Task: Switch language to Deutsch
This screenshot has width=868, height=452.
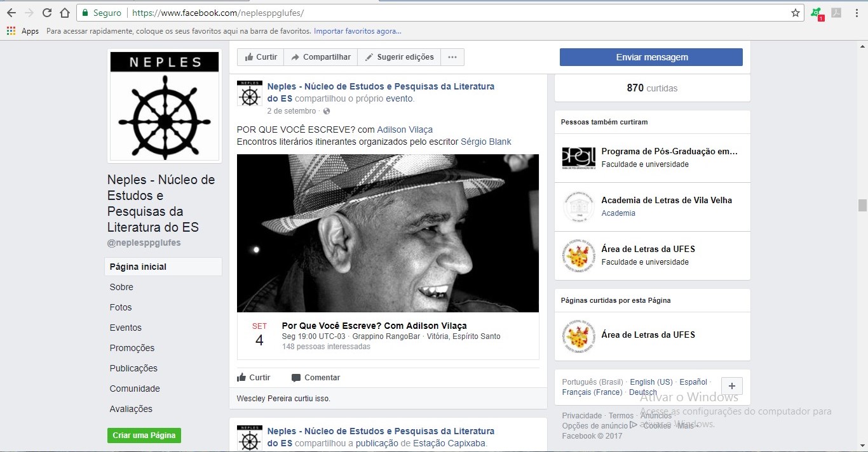Action: [x=643, y=392]
